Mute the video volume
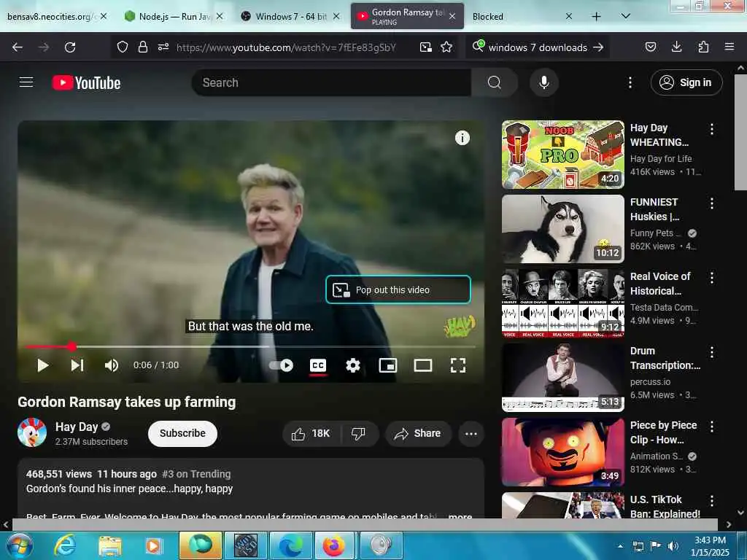Image resolution: width=747 pixels, height=560 pixels. click(x=112, y=365)
